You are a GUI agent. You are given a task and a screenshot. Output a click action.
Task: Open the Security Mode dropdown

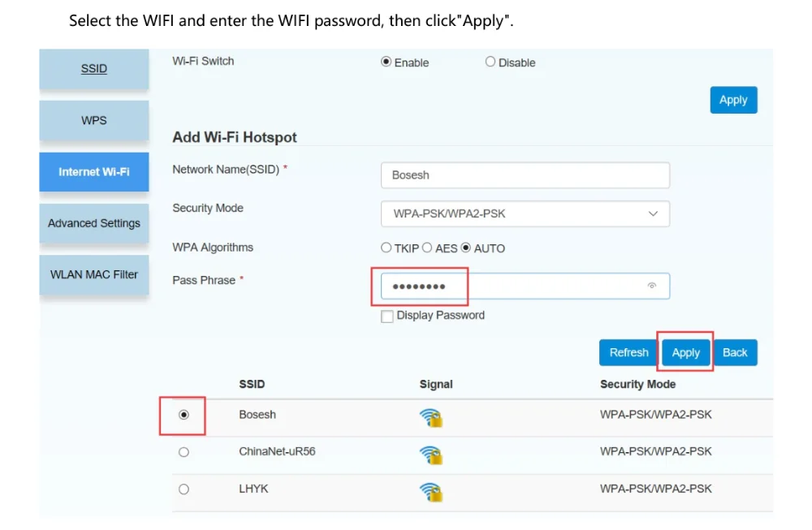click(x=525, y=213)
